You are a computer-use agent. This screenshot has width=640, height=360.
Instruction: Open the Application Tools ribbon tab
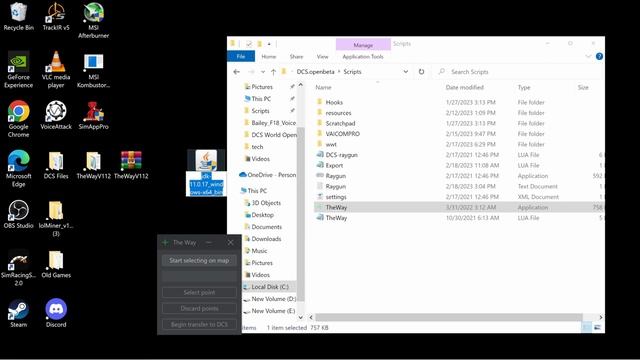coord(363,56)
